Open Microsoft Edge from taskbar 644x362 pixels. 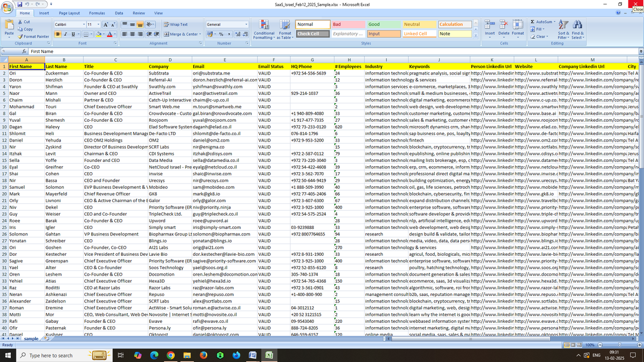[x=153, y=355]
